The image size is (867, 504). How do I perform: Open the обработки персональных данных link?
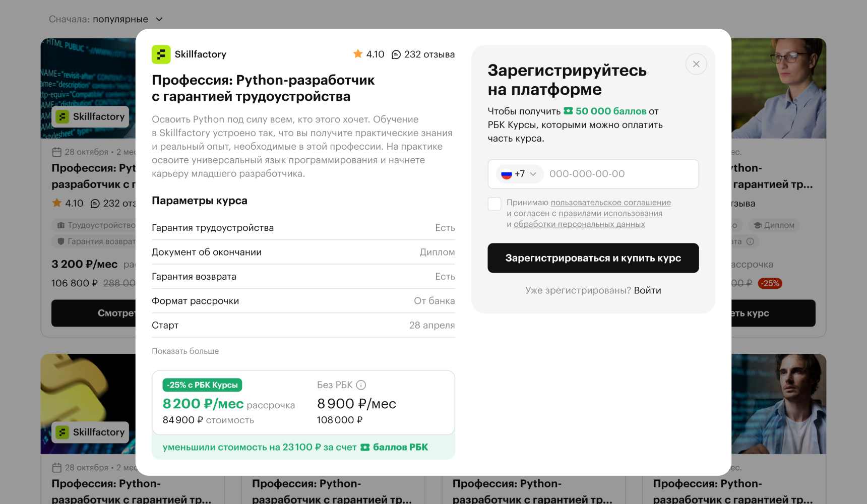[579, 224]
